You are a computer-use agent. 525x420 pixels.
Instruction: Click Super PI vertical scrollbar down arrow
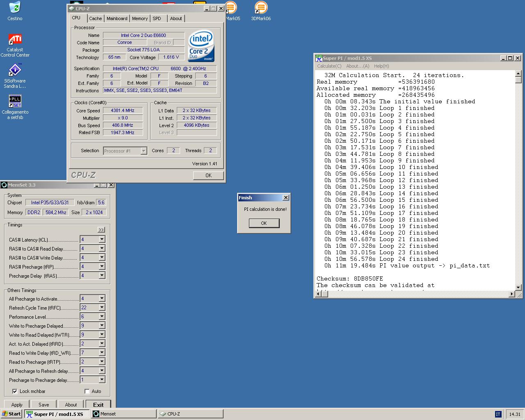[x=518, y=288]
